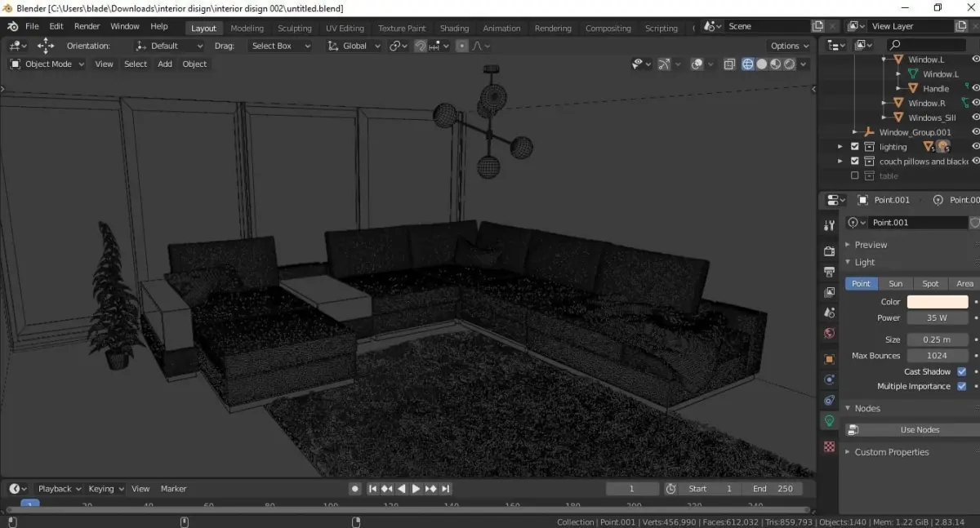Open the Output properties tab

(829, 272)
